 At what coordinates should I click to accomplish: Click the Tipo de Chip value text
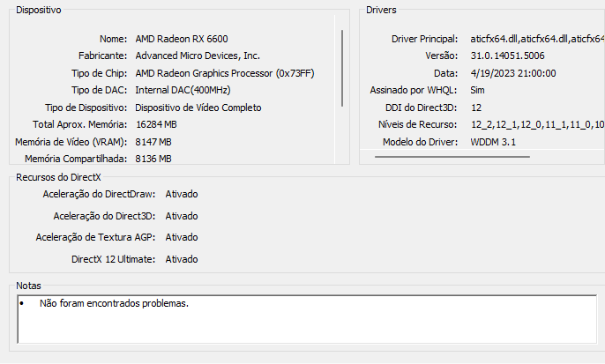(x=225, y=73)
